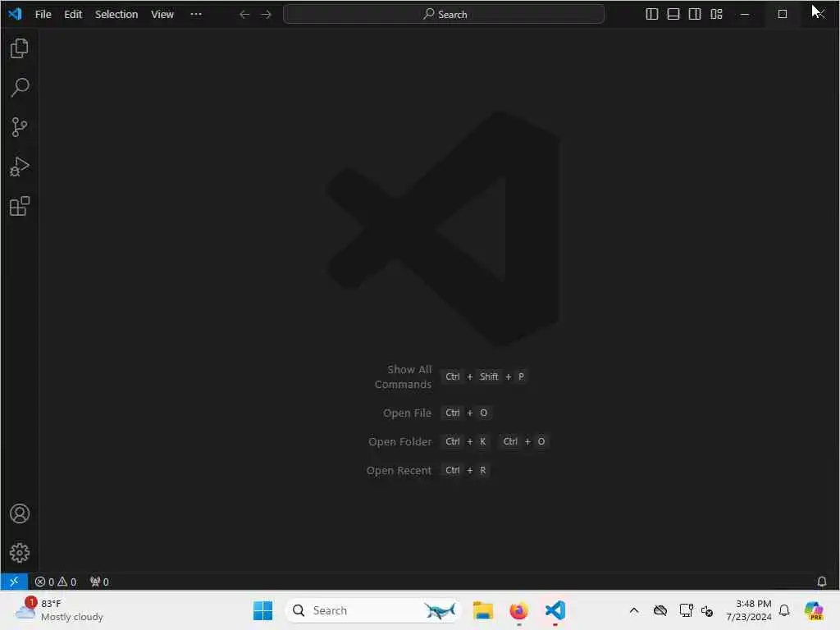
Task: Open the Run and Debug view
Action: click(20, 167)
